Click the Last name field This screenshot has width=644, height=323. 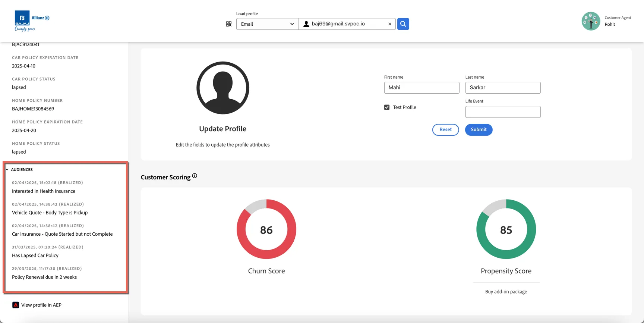tap(503, 87)
